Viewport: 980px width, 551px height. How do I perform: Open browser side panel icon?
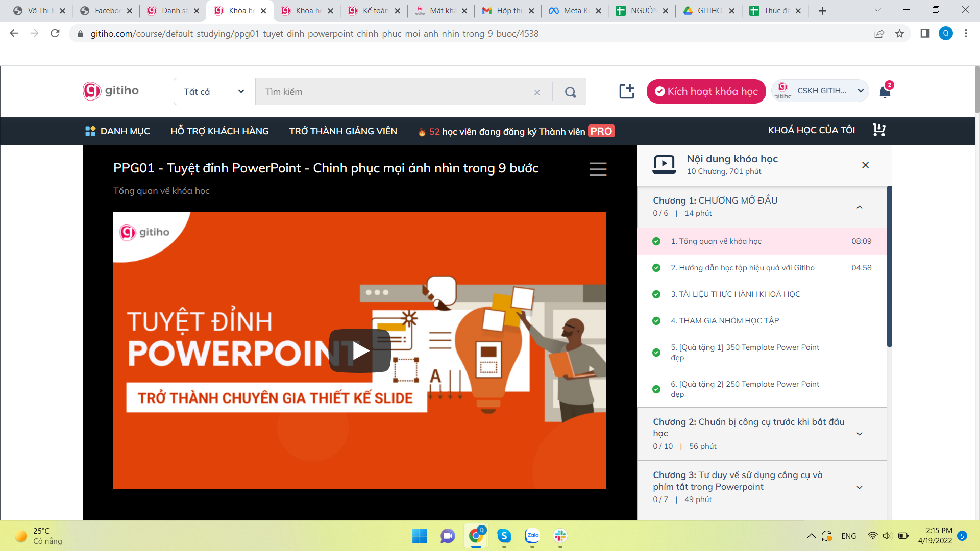point(925,33)
